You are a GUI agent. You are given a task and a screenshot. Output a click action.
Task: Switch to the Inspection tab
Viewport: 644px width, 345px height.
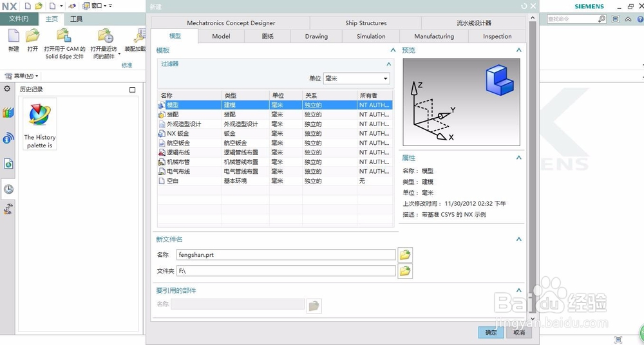(x=497, y=36)
